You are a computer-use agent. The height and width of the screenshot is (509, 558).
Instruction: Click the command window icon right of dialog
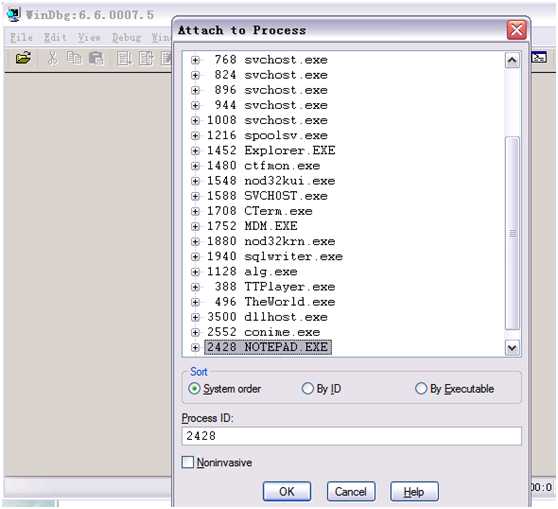pos(539,57)
